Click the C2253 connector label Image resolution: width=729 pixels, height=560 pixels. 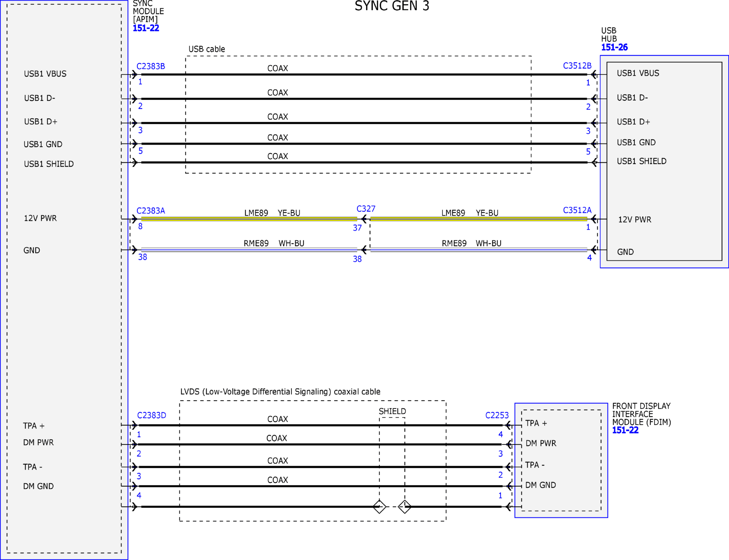497,415
